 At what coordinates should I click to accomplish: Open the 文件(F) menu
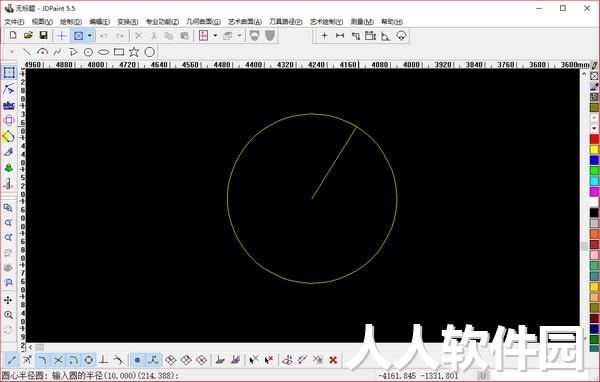(14, 21)
